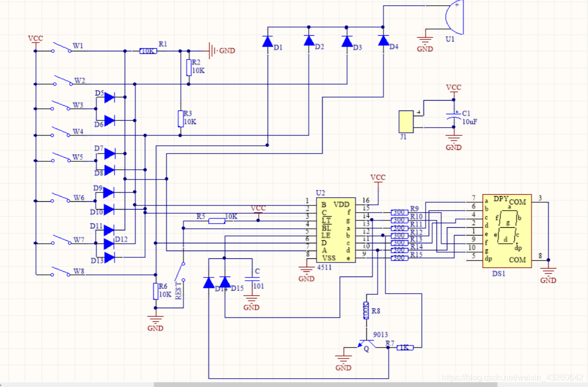This screenshot has width=588, height=387.
Task: Select diode D13 symbol
Action: pos(110,257)
